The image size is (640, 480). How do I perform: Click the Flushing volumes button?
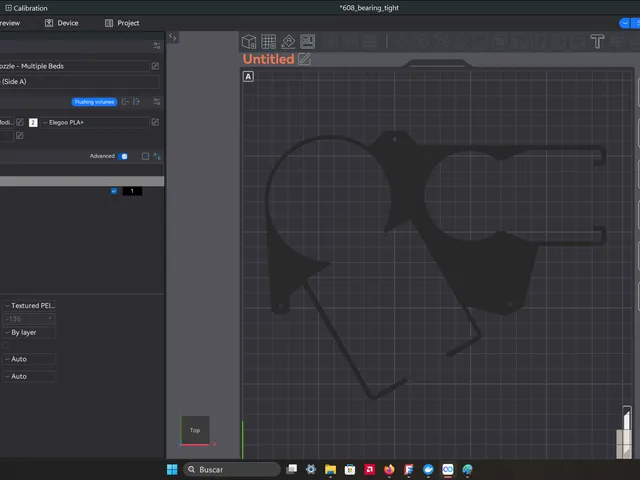[x=94, y=102]
